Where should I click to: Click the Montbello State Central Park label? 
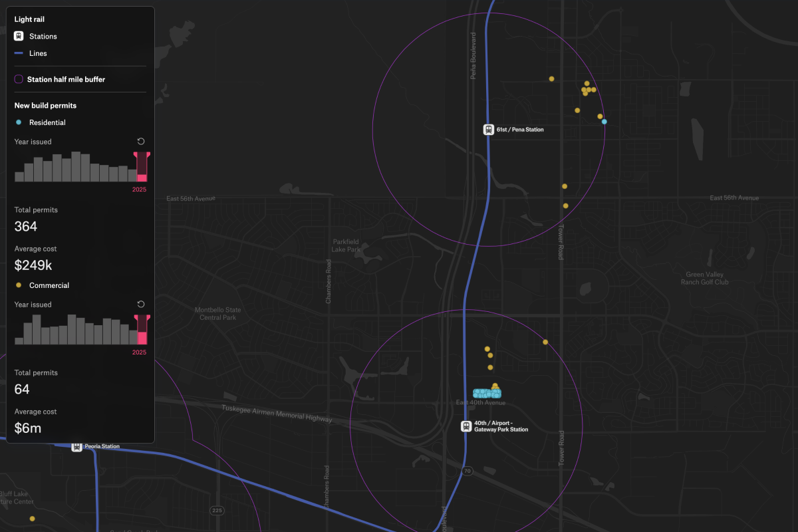[218, 314]
